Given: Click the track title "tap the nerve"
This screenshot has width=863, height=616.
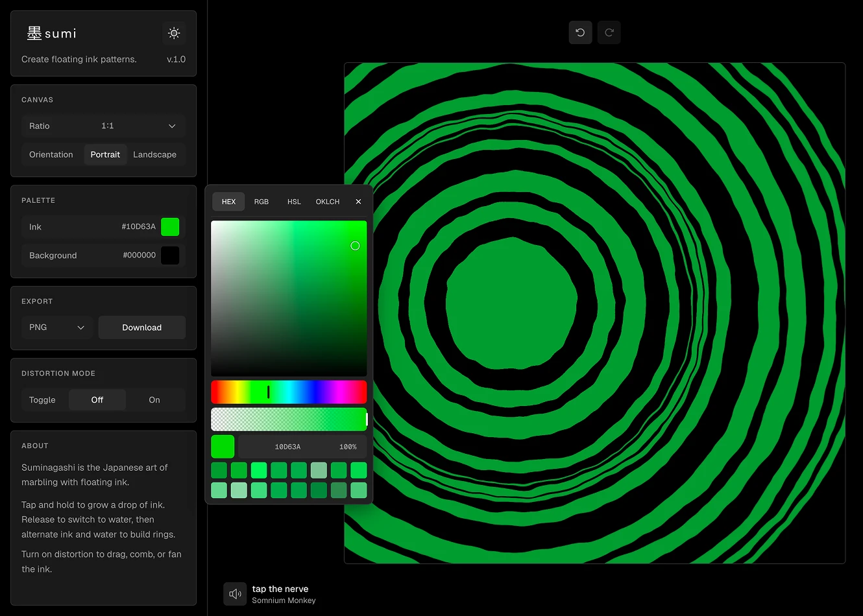Looking at the screenshot, I should (x=280, y=589).
